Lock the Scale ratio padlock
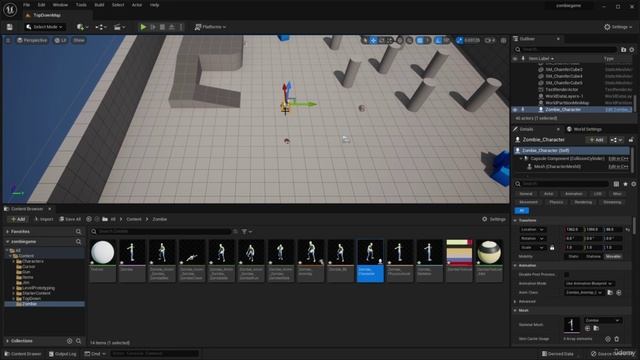This screenshot has width=640, height=360. pyautogui.click(x=552, y=247)
